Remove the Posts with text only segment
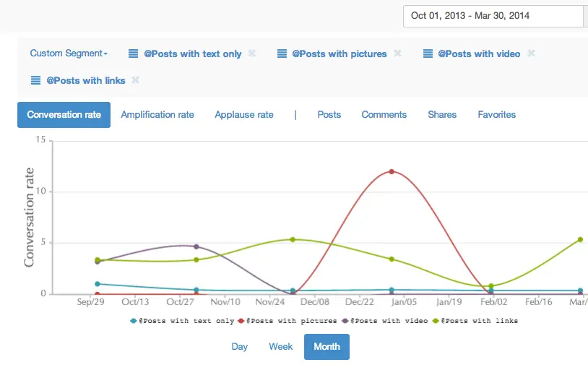The height and width of the screenshot is (365, 588). pos(252,53)
